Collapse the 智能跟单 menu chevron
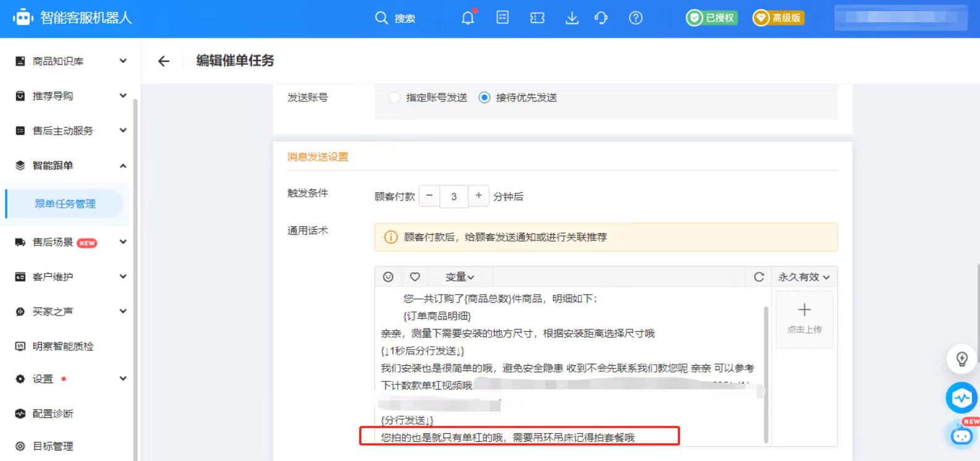The image size is (980, 461). pyautogui.click(x=123, y=166)
